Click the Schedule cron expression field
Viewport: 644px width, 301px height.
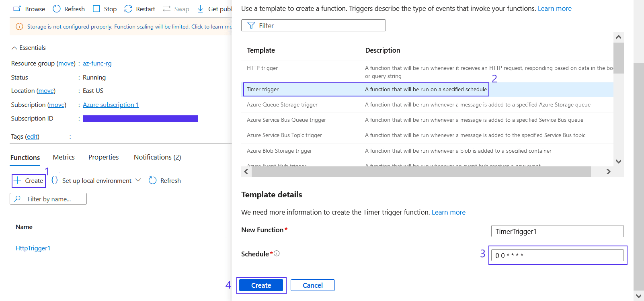coord(557,255)
